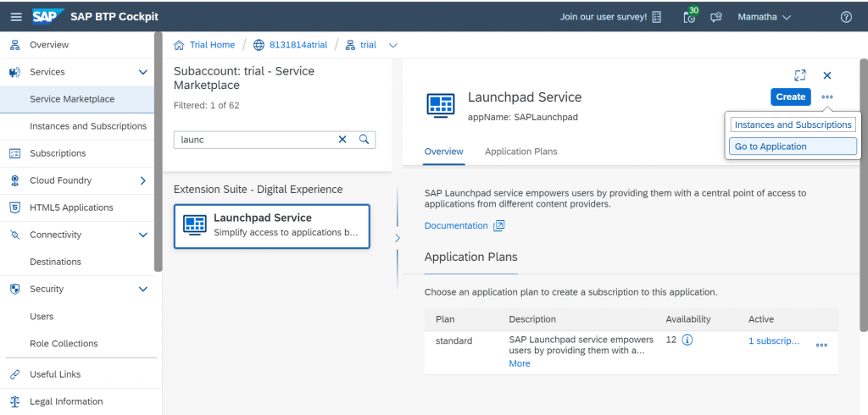This screenshot has width=868, height=415.
Task: Enter full screen for detail panel
Action: [800, 75]
